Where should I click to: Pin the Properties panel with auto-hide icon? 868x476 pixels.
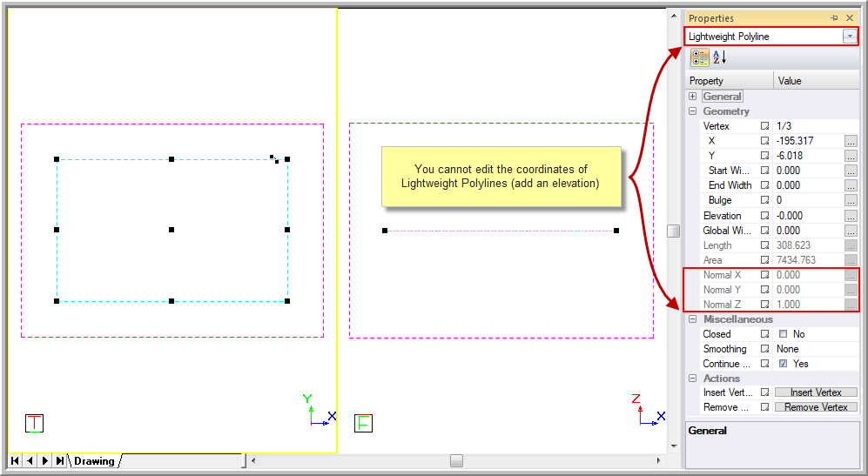click(x=834, y=17)
